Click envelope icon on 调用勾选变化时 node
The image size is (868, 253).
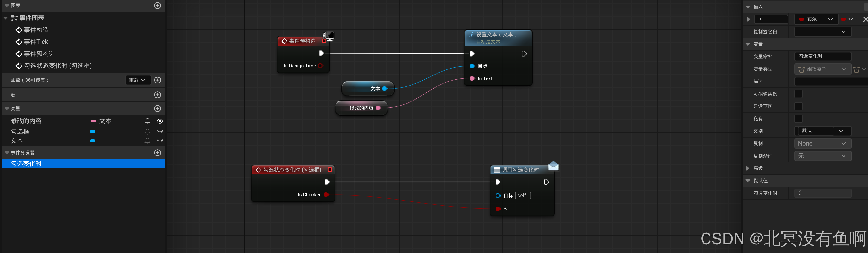(x=553, y=166)
